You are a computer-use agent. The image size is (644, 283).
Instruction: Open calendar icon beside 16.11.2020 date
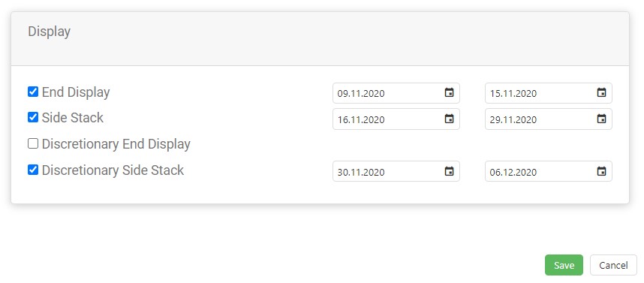click(450, 119)
